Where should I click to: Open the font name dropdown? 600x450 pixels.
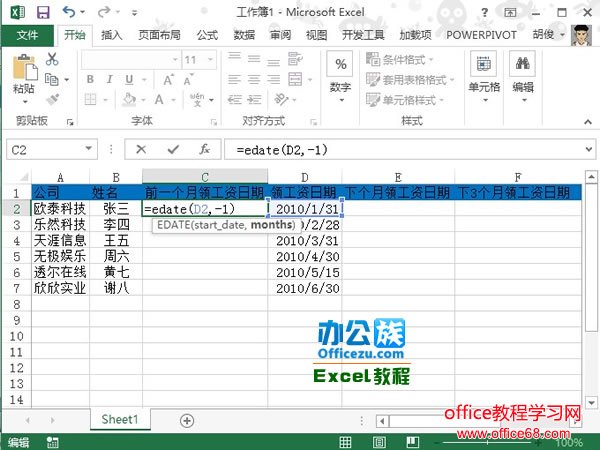[175, 60]
